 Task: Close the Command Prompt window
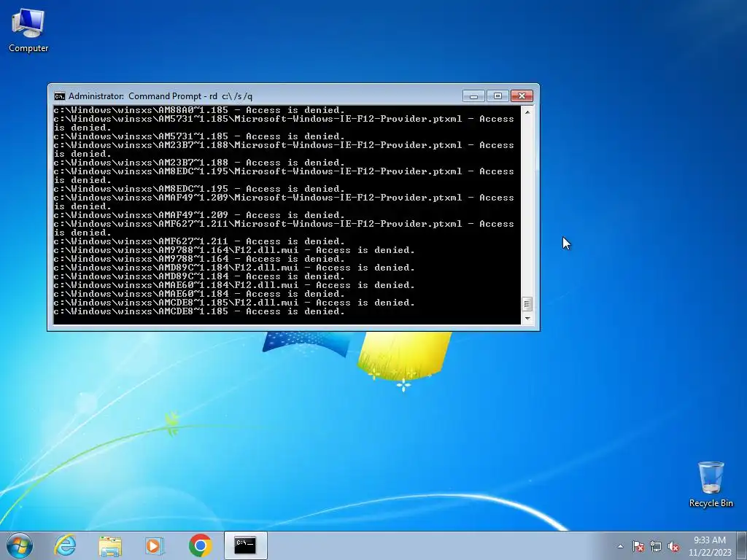coord(522,96)
